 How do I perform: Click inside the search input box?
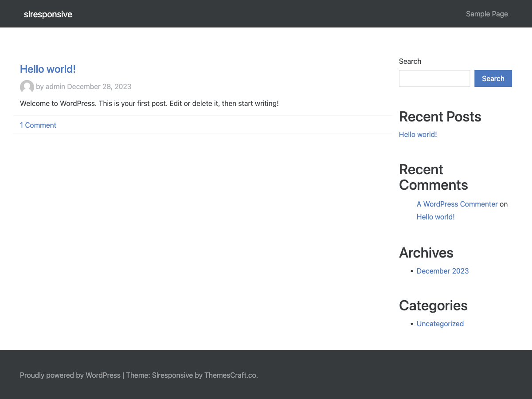tap(434, 78)
